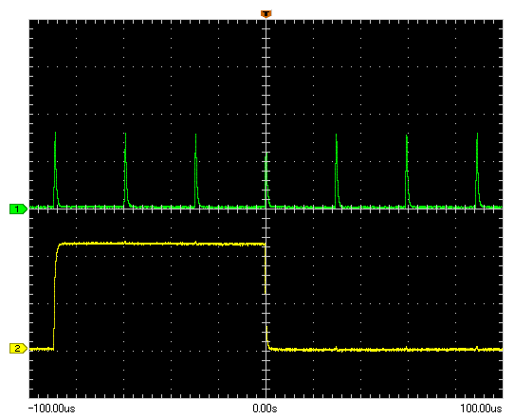Select the green channel 1 ground marker
Image resolution: width=532 pixels, height=418 pixels.
(x=18, y=209)
